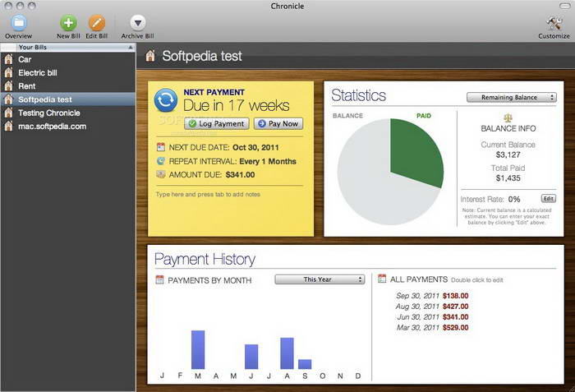Image resolution: width=575 pixels, height=392 pixels.
Task: Click the Balance Info scales icon
Action: tap(508, 118)
